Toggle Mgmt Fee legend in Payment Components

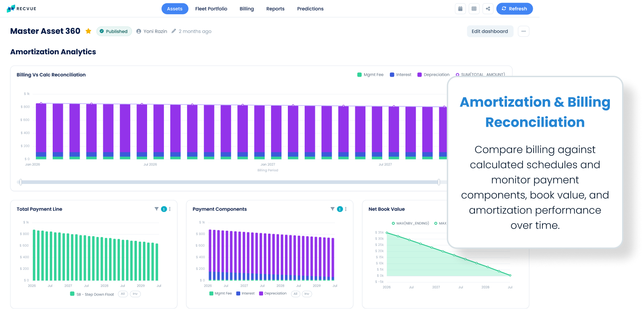tap(220, 293)
